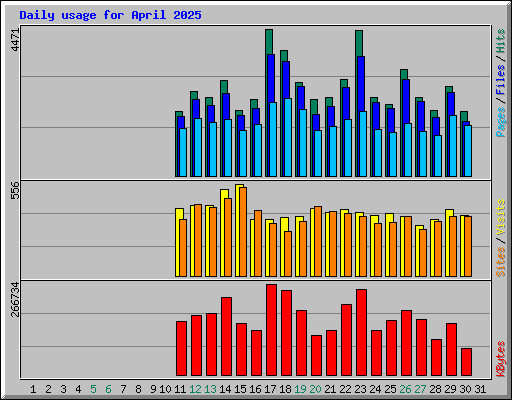This screenshot has width=512, height=400.
Task: Click the red KBytes bar for day 17
Action: click(271, 330)
